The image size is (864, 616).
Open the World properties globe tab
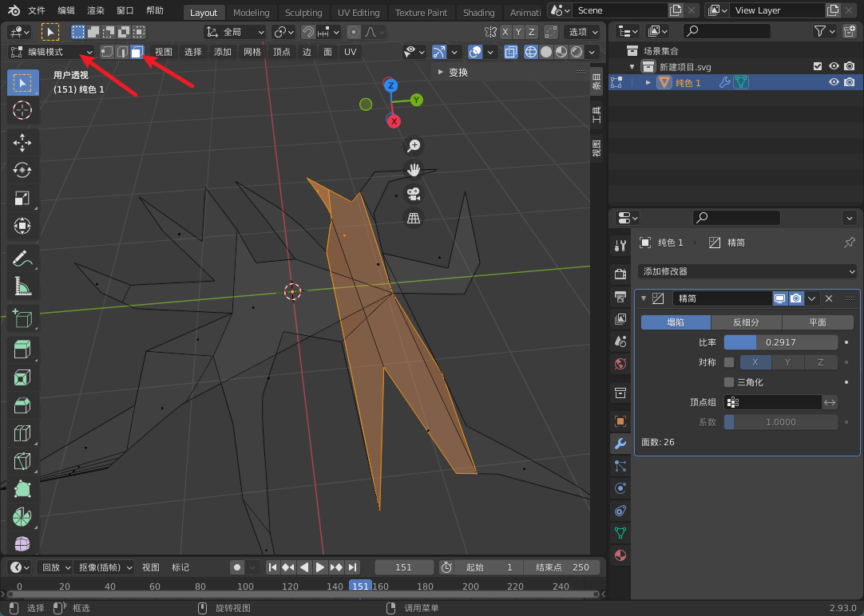coord(620,364)
